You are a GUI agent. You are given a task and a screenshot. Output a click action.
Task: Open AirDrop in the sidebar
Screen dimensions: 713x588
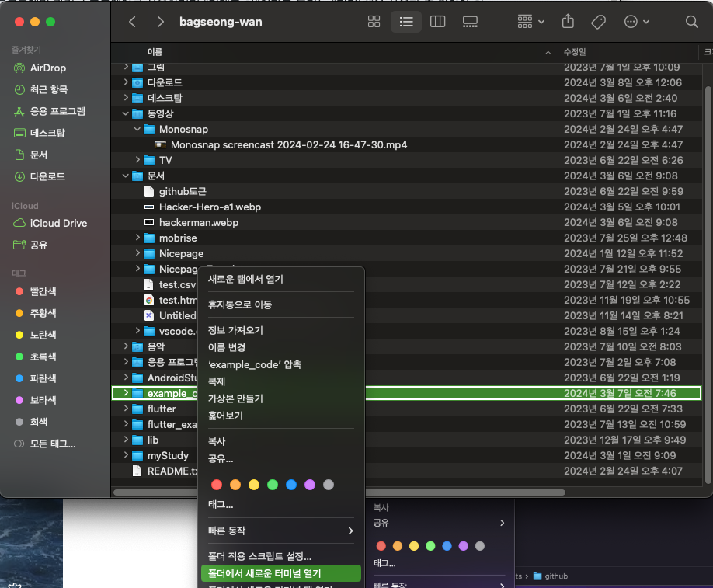click(x=47, y=68)
